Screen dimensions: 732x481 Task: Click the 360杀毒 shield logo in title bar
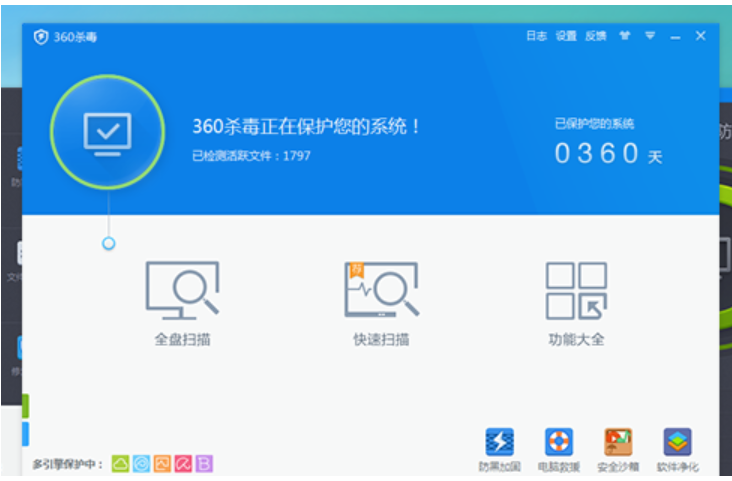(x=41, y=37)
